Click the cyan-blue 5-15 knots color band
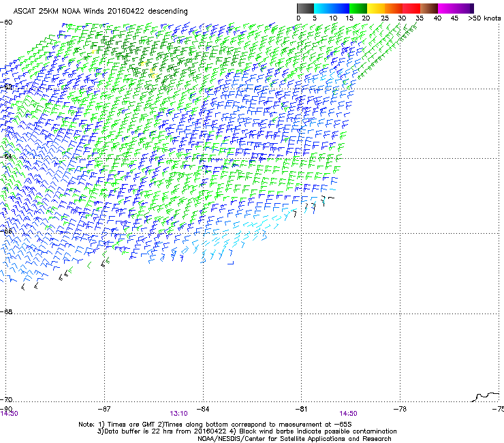 coord(332,8)
